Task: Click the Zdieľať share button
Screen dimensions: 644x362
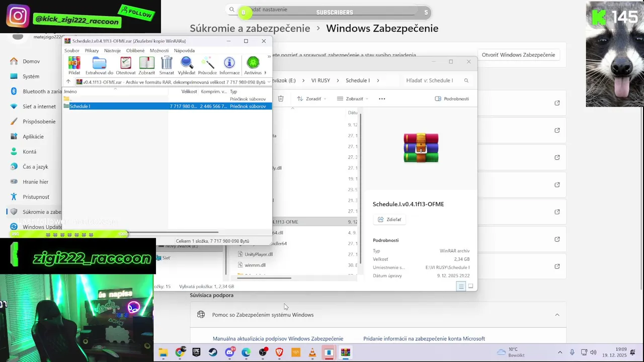Action: pos(390,219)
